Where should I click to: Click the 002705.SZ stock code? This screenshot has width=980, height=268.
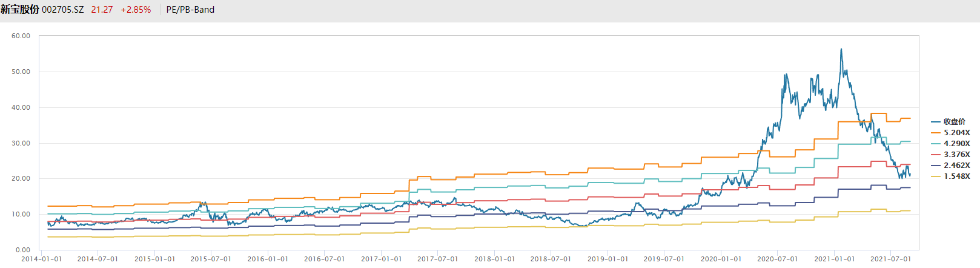coord(63,10)
